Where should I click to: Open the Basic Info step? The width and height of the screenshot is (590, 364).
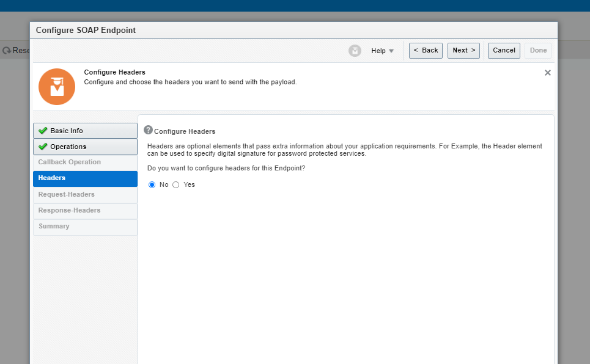click(85, 131)
